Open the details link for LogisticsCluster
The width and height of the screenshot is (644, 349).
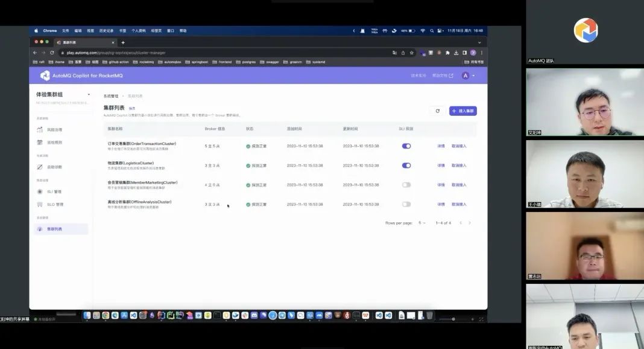[x=441, y=165]
